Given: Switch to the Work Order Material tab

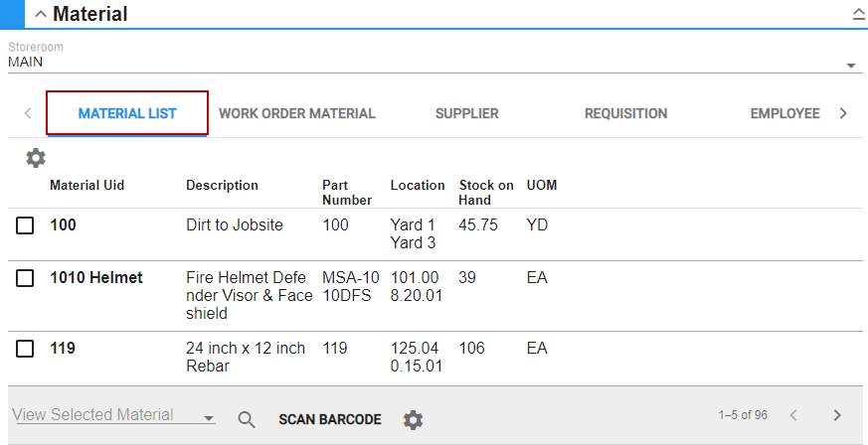Looking at the screenshot, I should [296, 113].
